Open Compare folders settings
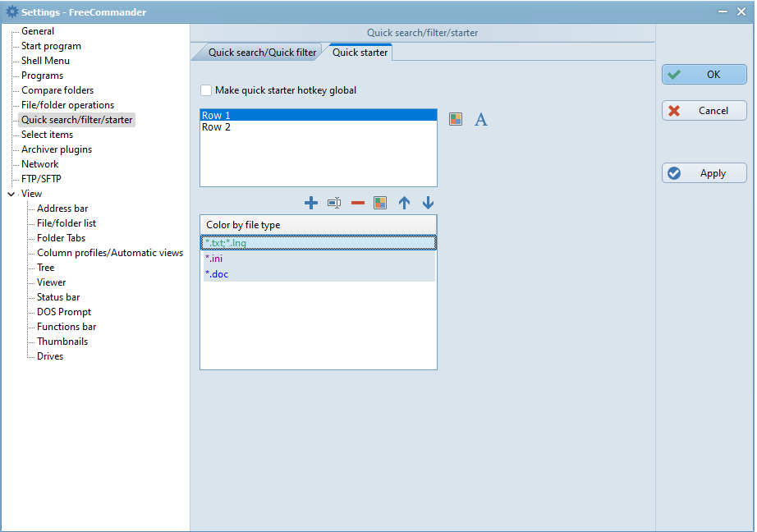 (x=57, y=90)
